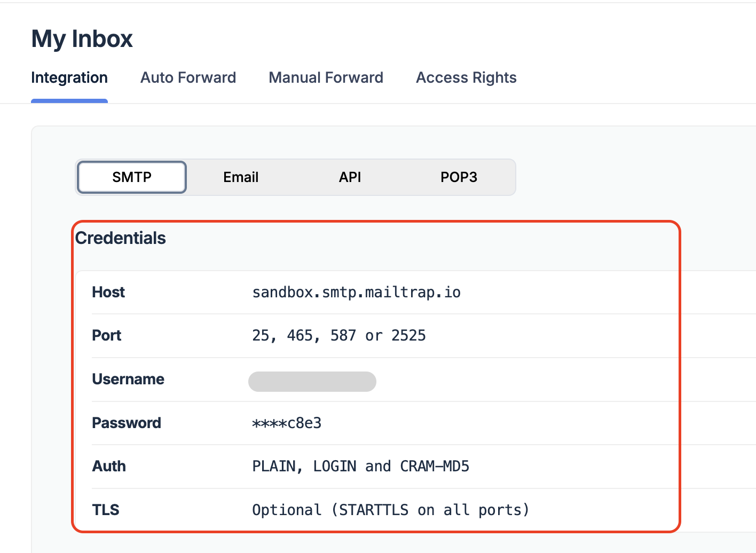756x553 pixels.
Task: Open the Integration tab
Action: pyautogui.click(x=69, y=77)
